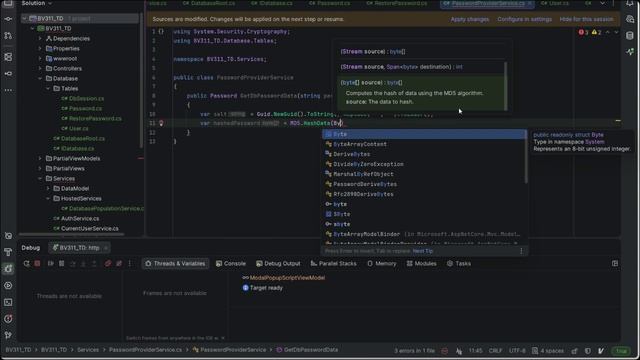Open the more tool windows ellipsis
Viewport: 640px width, 360px height.
[x=8, y=90]
